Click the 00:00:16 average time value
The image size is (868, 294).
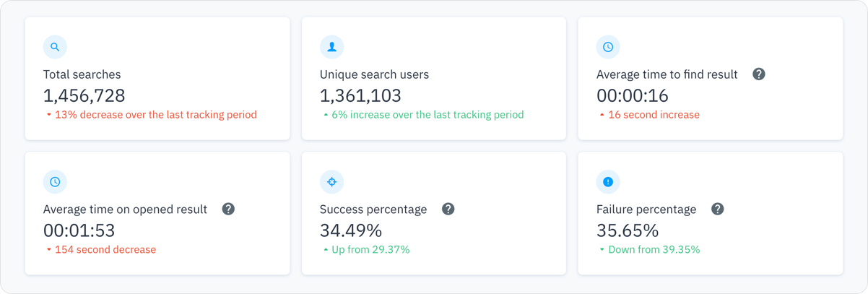coord(633,95)
